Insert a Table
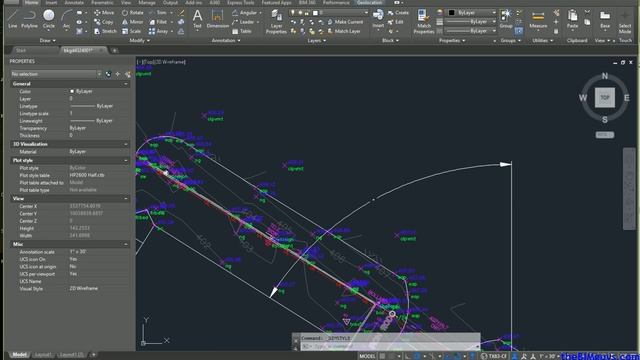The width and height of the screenshot is (640, 360). [242, 31]
